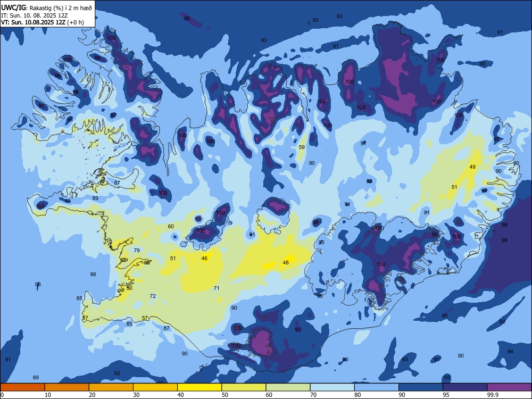Click the 'VT: Sun. 10.08.2025 12Z (+0 h)' line
This screenshot has width=532, height=399.
[x=43, y=22]
